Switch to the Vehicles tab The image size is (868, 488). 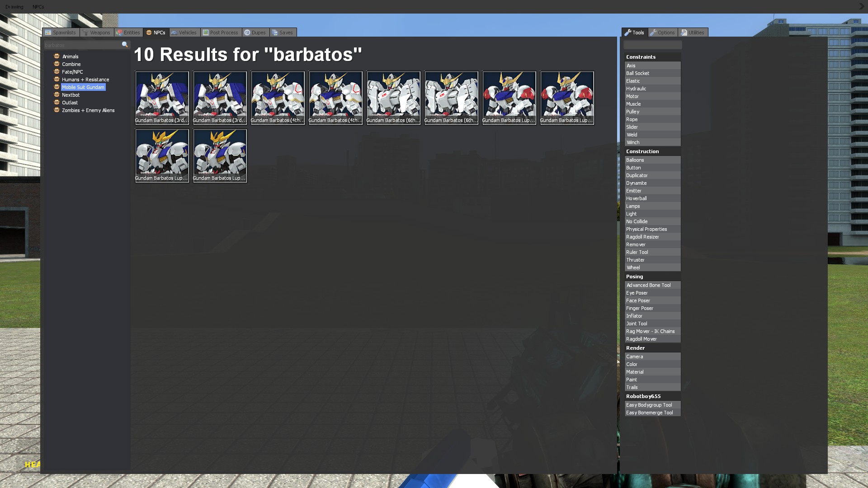(184, 33)
